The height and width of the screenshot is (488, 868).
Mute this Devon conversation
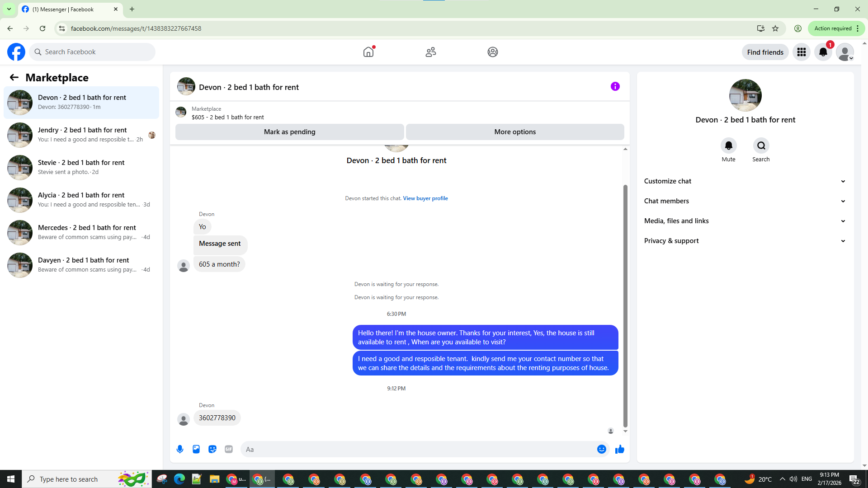(728, 145)
